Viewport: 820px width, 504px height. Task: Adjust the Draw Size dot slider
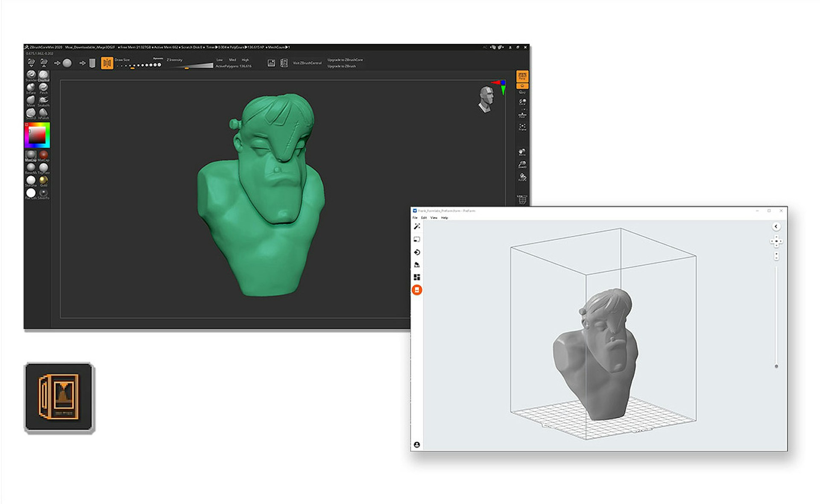(139, 65)
